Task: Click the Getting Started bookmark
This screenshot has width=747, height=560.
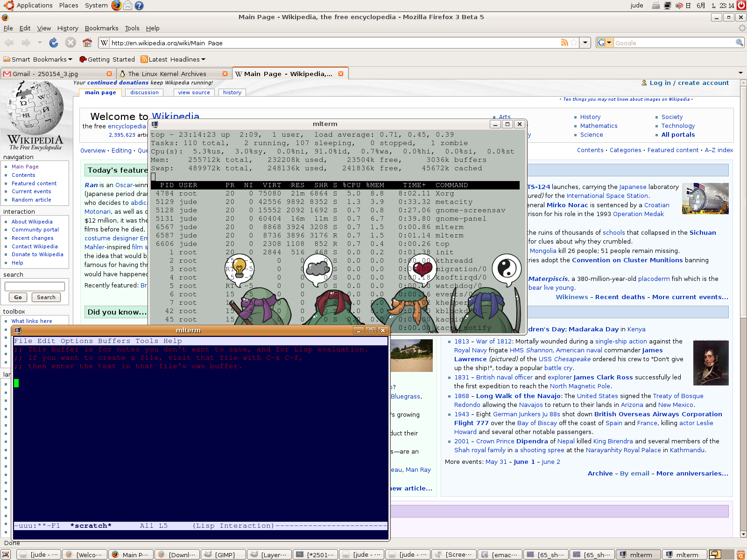Action: [107, 59]
